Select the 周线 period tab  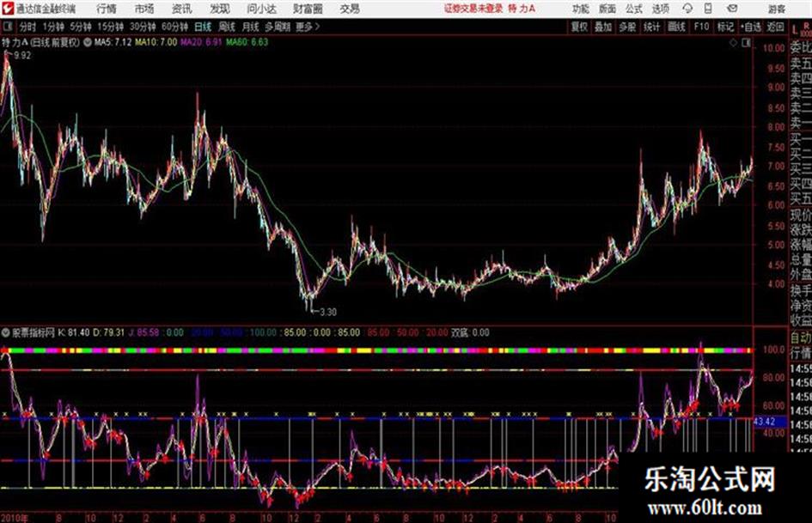coord(226,27)
